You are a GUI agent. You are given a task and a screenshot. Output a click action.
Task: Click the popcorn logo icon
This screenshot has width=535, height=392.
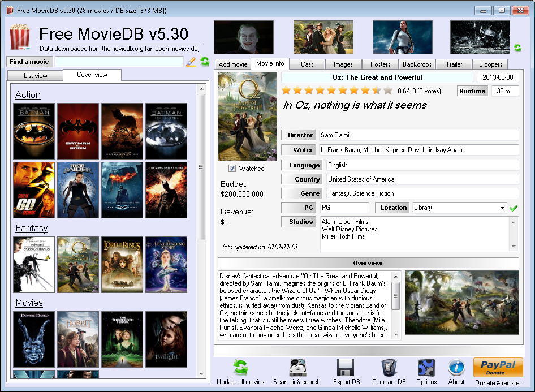point(19,37)
